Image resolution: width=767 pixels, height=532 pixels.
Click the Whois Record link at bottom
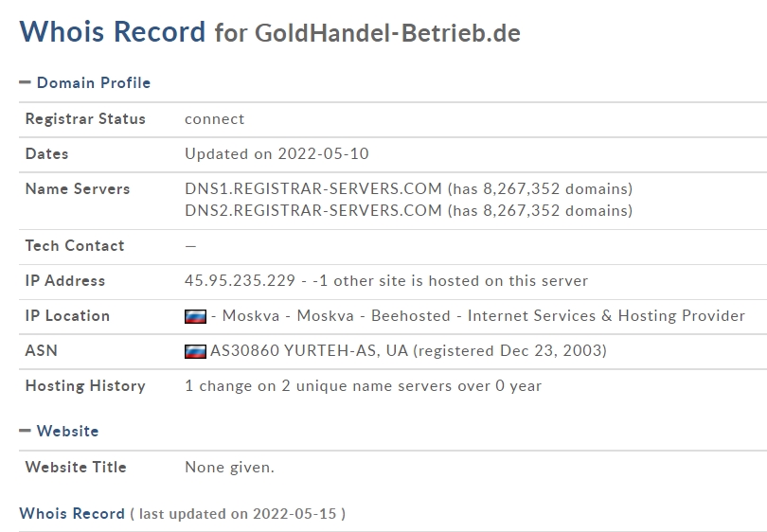point(72,513)
